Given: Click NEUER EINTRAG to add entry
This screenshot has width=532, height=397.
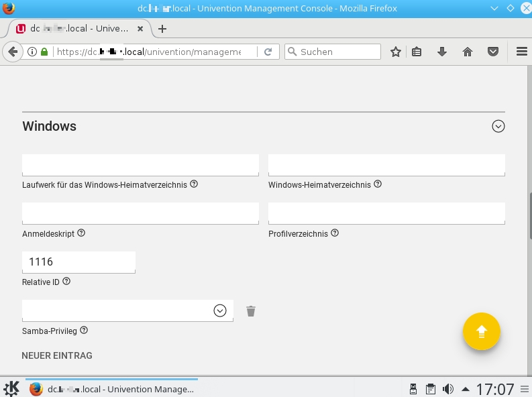Looking at the screenshot, I should pyautogui.click(x=57, y=355).
